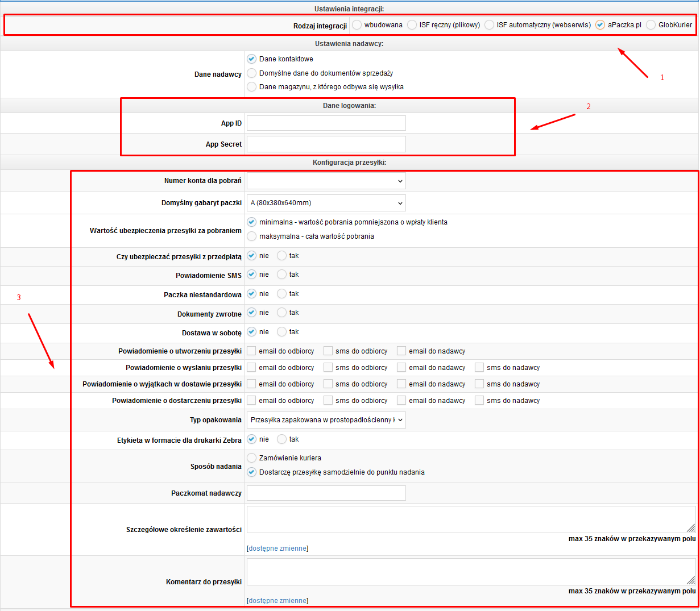Image resolution: width=700 pixels, height=611 pixels.
Task: Open dostępne zmienne link under Komentarz
Action: (x=278, y=601)
